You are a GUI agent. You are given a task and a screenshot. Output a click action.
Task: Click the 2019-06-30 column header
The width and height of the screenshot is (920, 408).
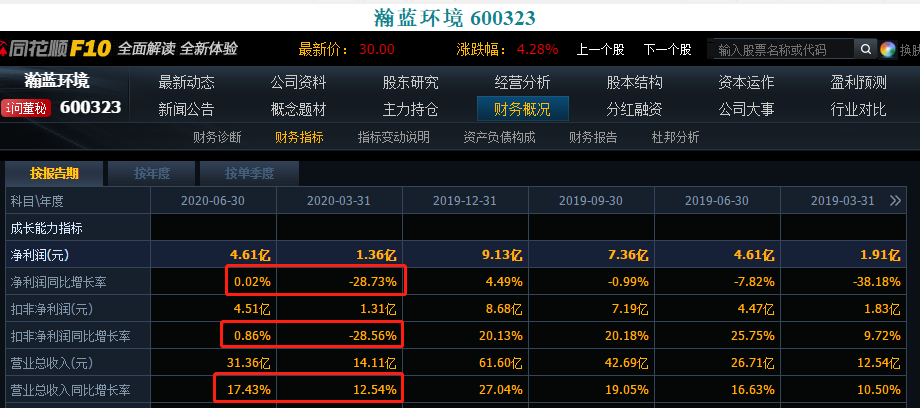click(717, 201)
